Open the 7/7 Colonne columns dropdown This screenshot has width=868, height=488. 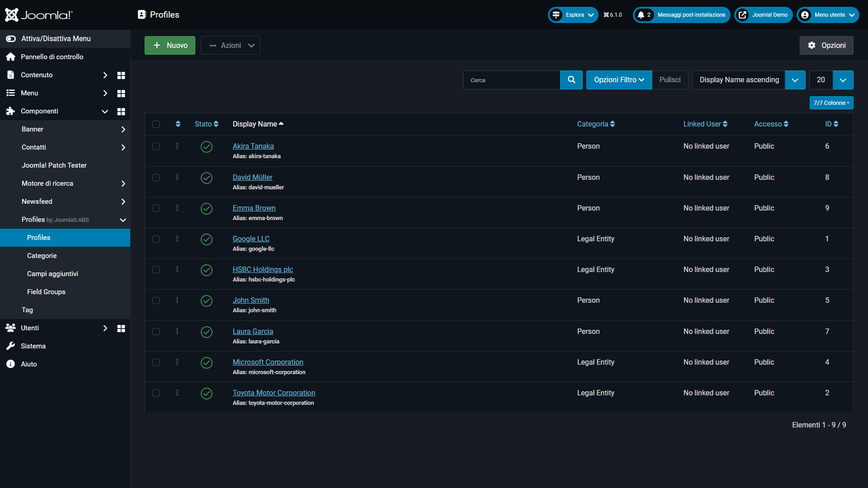831,103
